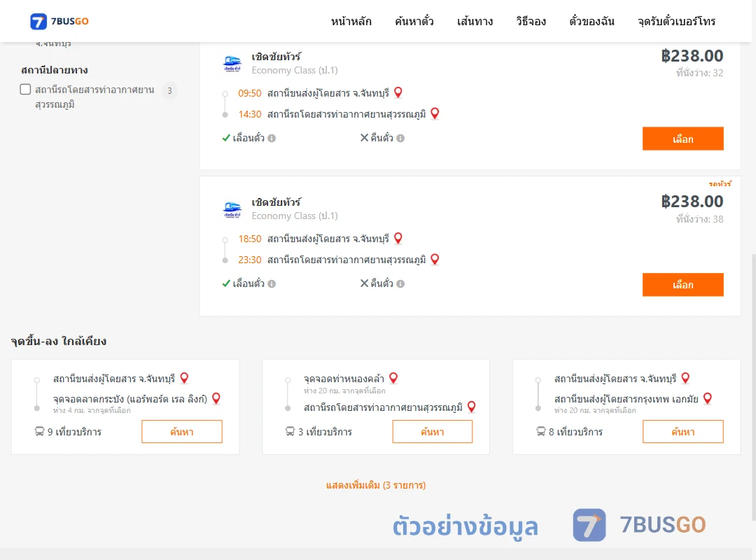Select the 09:50 trip with เลือก button
The image size is (756, 560).
pos(682,139)
